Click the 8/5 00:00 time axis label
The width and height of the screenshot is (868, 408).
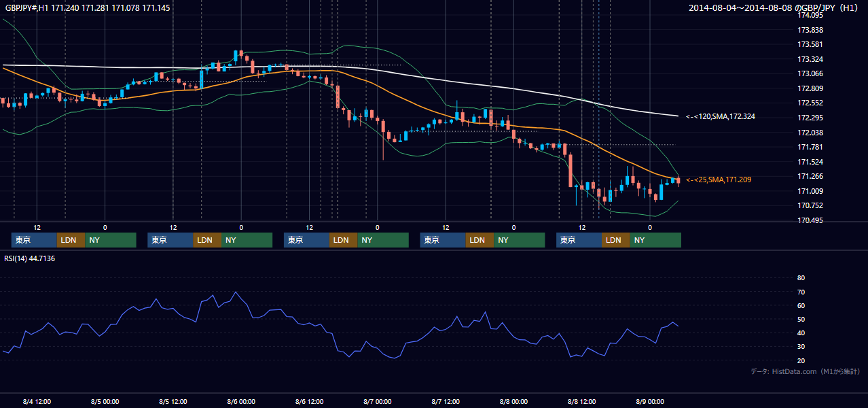click(x=105, y=401)
